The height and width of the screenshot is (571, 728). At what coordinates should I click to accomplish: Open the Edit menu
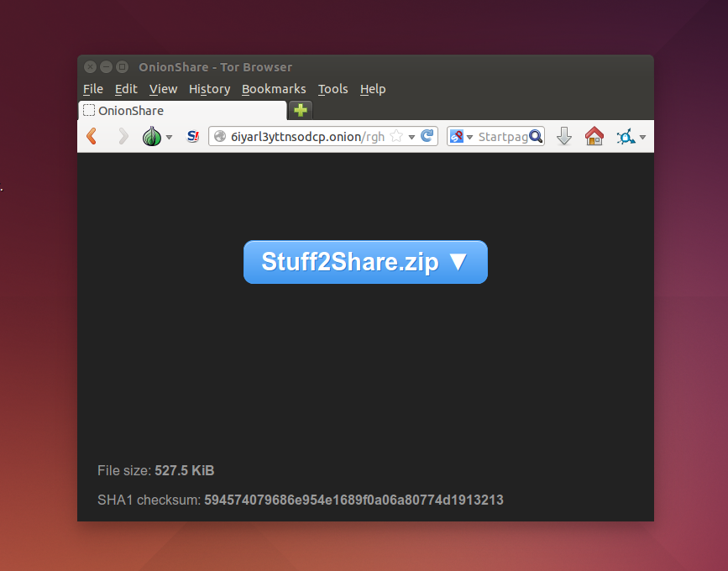tap(126, 89)
